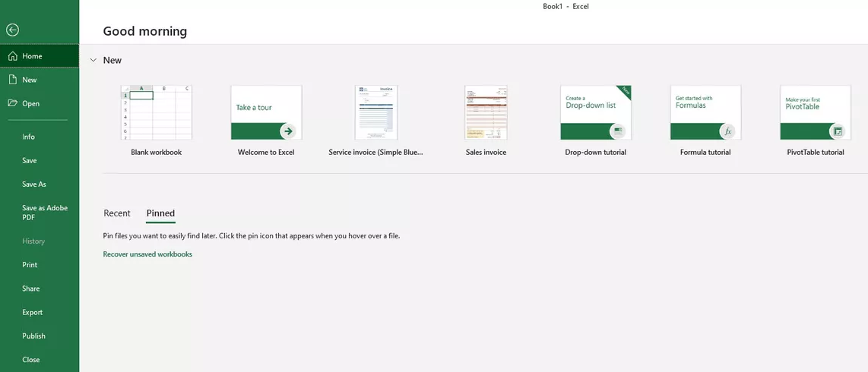Click the Formula tutorial label
868x372 pixels.
[x=705, y=152]
